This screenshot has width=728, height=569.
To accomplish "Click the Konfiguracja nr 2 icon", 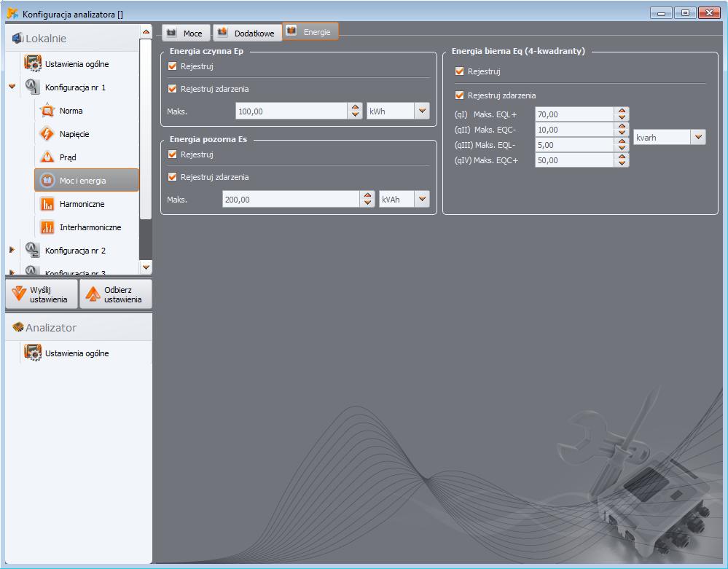I will click(32, 250).
